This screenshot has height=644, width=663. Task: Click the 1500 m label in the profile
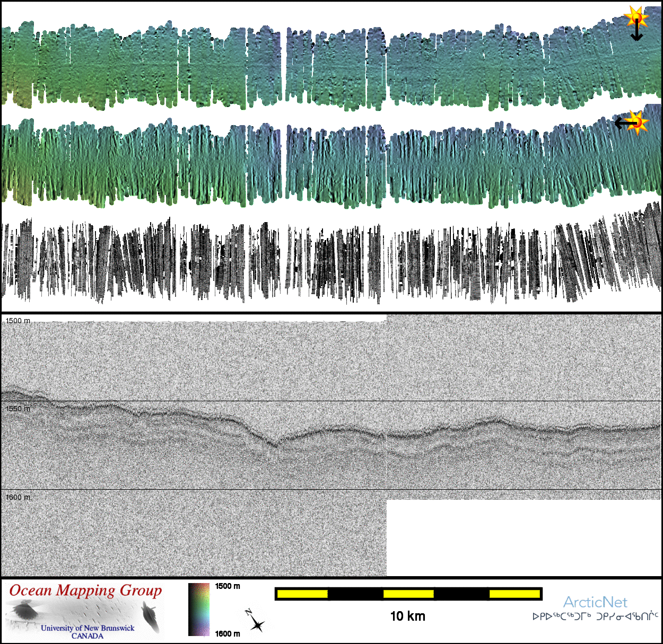point(18,321)
